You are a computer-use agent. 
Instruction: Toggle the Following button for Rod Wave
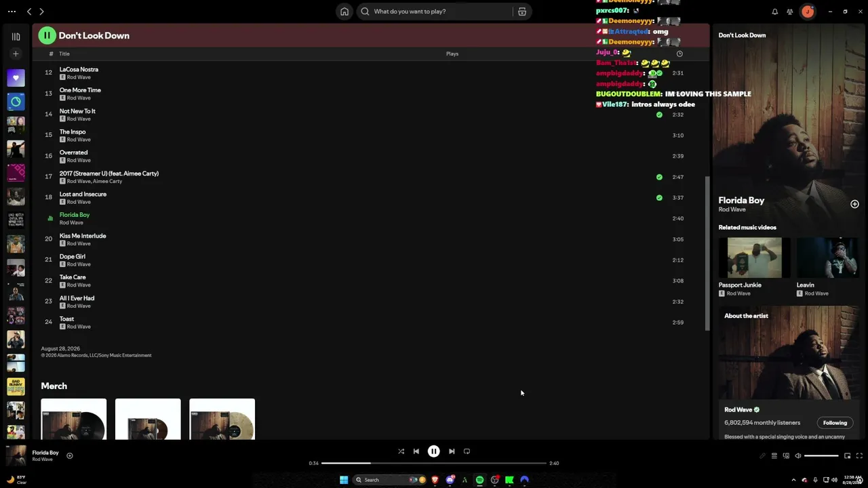pyautogui.click(x=835, y=423)
